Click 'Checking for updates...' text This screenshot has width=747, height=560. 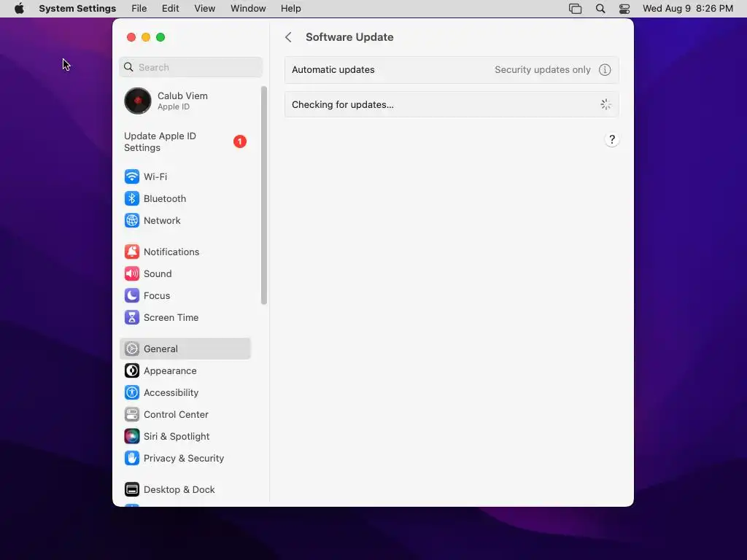click(343, 105)
